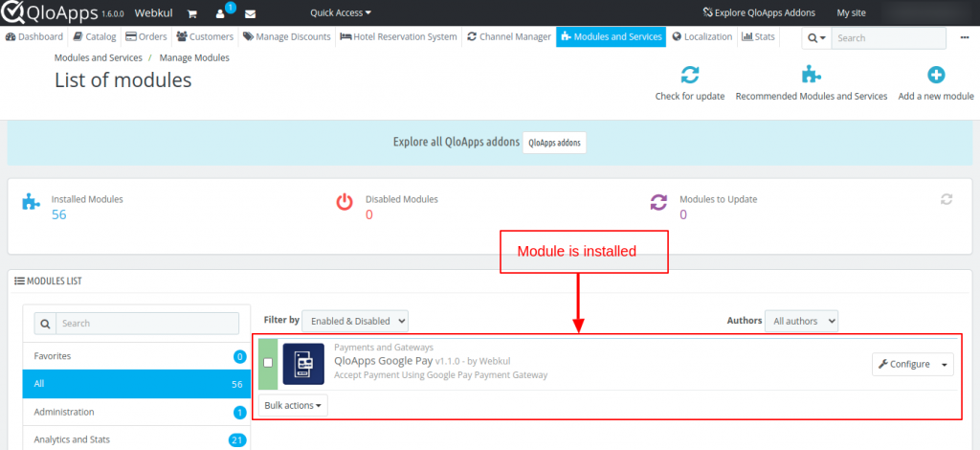The width and height of the screenshot is (980, 450).
Task: Open the Filter by Enabled & Disabled dropdown
Action: 355,321
